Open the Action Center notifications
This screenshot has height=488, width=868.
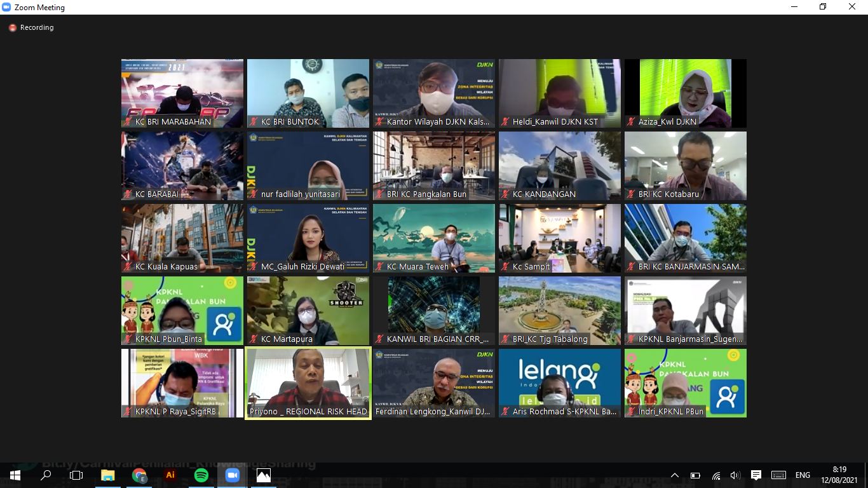point(756,475)
